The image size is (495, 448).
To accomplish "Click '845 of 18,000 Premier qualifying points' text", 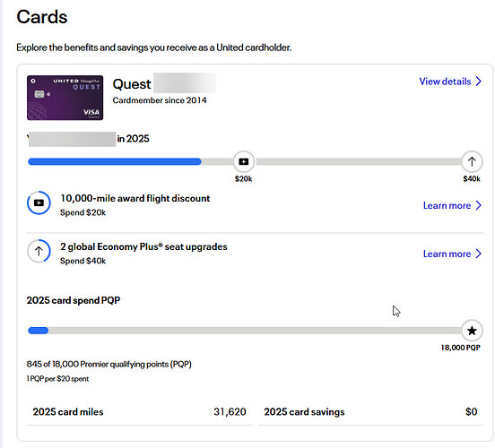I will pyautogui.click(x=109, y=365).
